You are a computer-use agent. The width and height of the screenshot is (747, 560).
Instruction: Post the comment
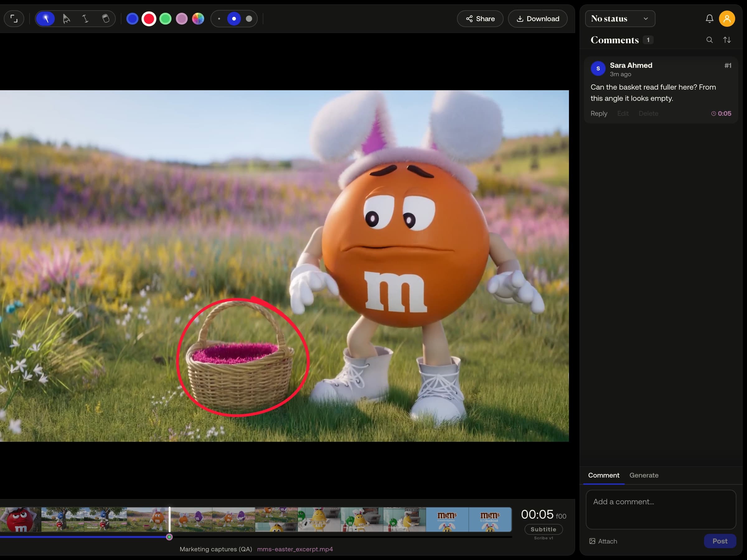[720, 541]
